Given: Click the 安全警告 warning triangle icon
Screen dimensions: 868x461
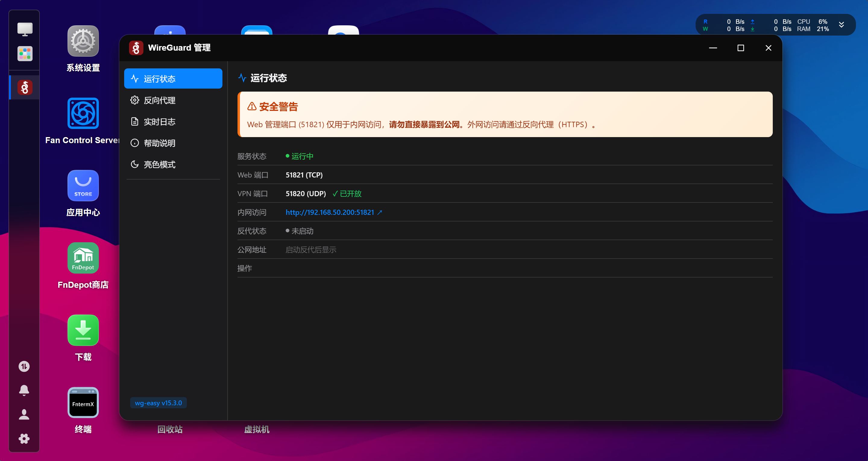Looking at the screenshot, I should pyautogui.click(x=252, y=106).
